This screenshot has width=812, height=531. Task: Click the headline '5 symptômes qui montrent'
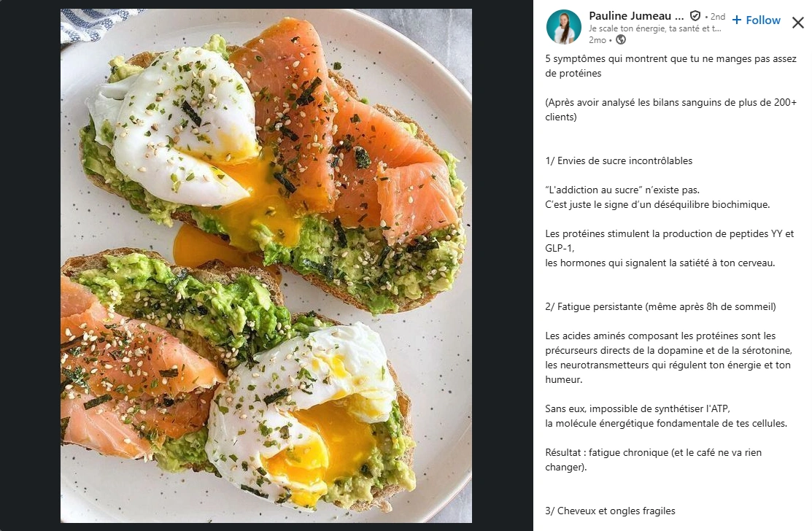tap(670, 66)
